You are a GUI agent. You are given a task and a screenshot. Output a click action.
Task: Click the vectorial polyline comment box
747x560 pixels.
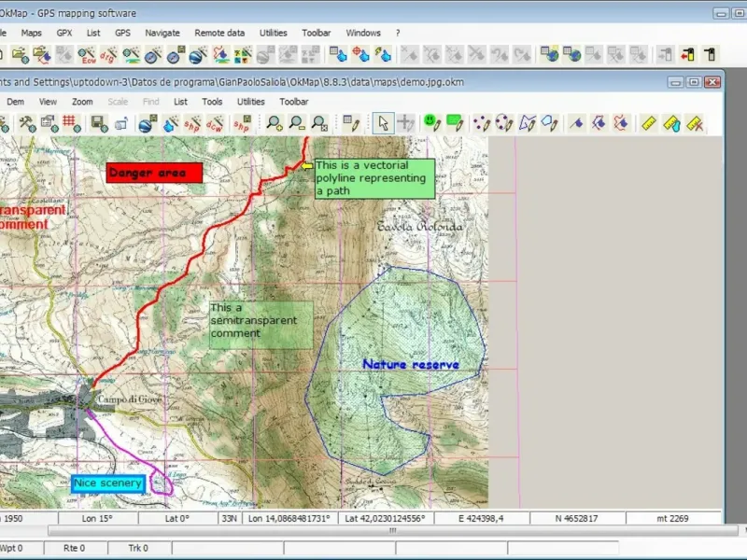[x=374, y=178]
